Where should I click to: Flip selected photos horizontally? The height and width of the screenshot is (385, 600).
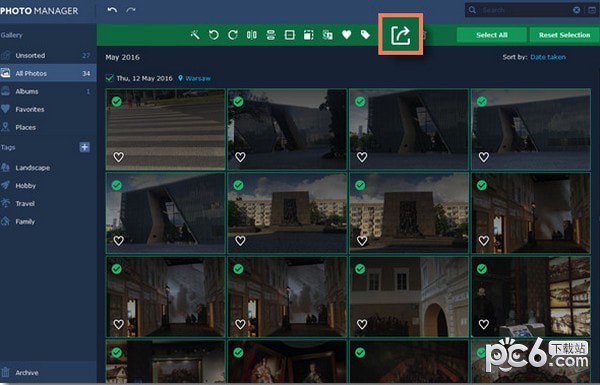[x=252, y=35]
